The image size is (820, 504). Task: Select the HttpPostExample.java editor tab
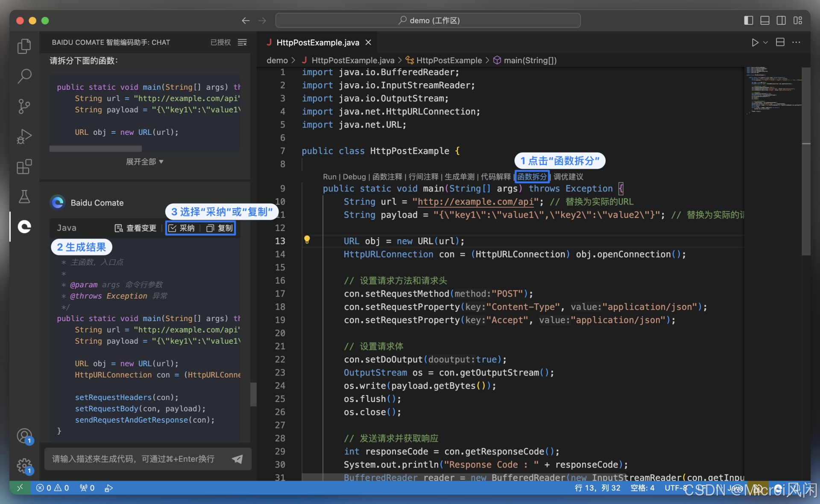pyautogui.click(x=317, y=42)
